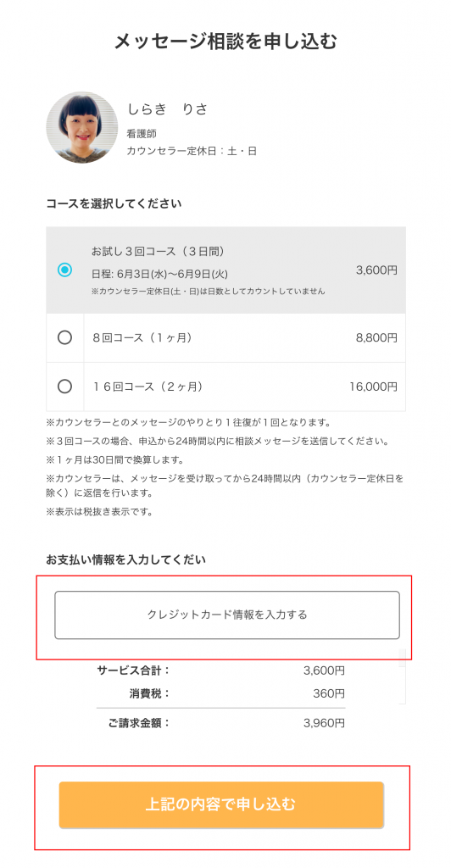Click the 8,800円 course price
This screenshot has height=868, width=451.
click(376, 337)
